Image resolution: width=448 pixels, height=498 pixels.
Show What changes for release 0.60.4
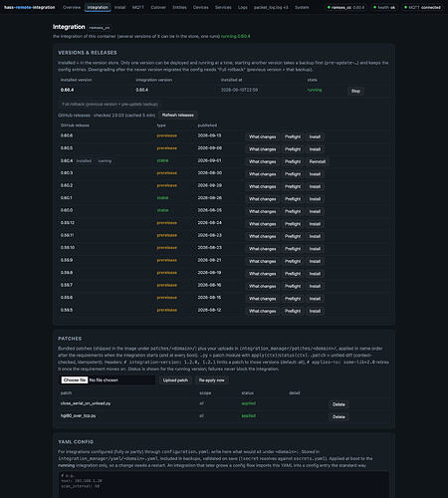(263, 161)
